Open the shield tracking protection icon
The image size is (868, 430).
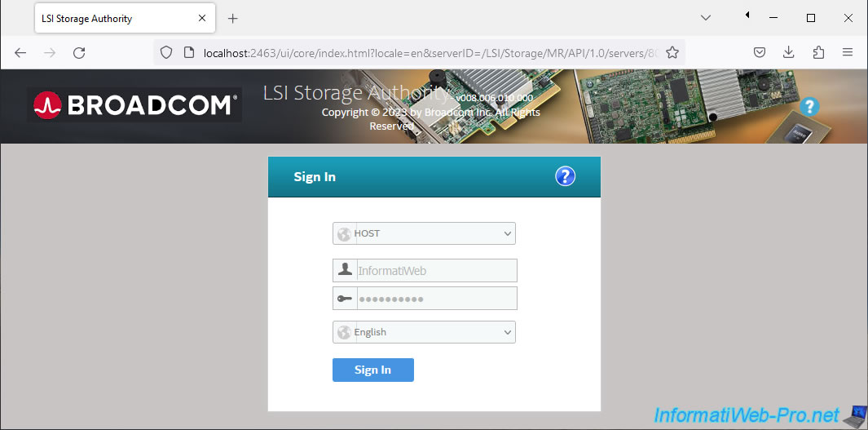pyautogui.click(x=166, y=53)
